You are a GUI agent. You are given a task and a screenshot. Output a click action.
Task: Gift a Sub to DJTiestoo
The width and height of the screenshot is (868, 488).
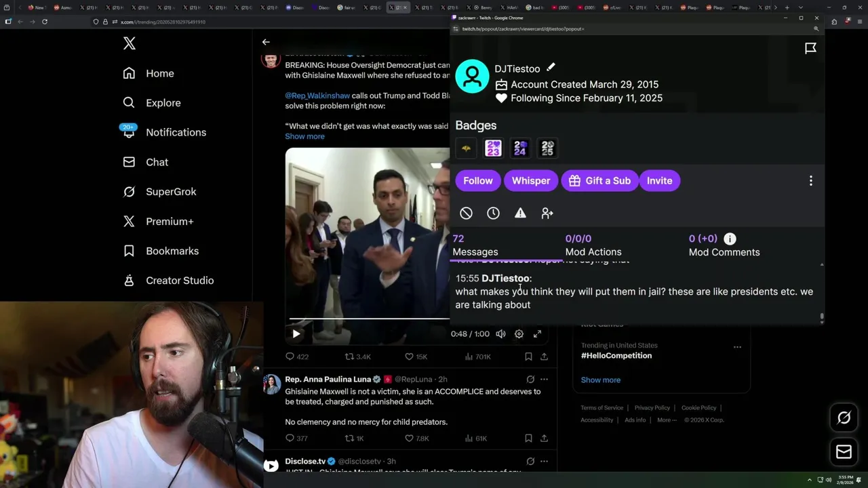[599, 181]
